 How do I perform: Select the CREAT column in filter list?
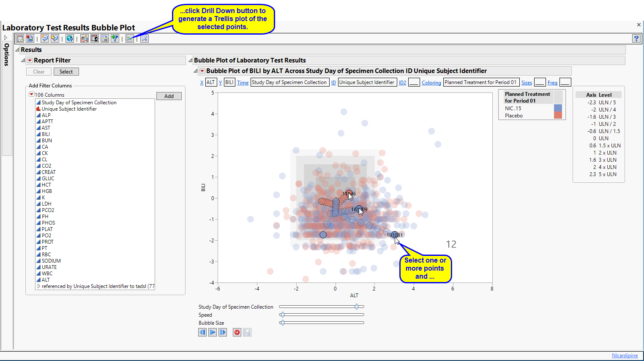49,172
